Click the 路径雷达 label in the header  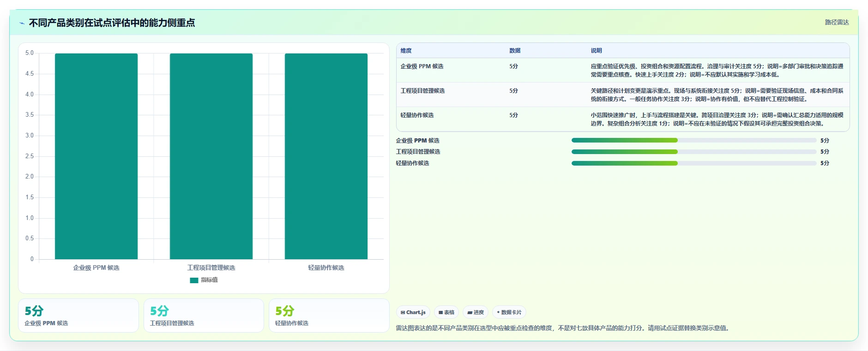click(x=837, y=22)
